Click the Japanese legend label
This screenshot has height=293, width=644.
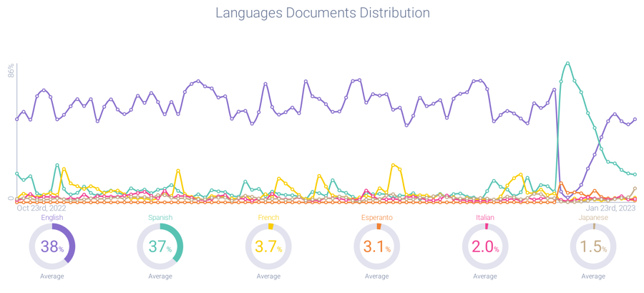[593, 218]
